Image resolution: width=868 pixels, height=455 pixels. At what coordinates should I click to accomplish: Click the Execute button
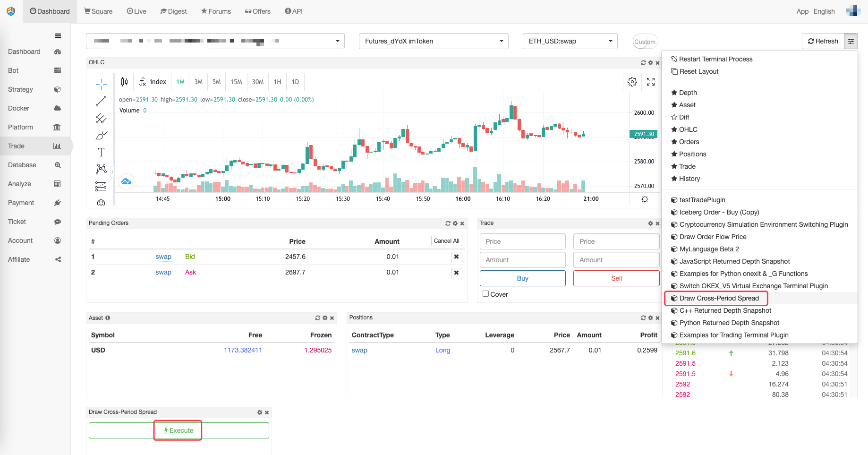point(179,430)
